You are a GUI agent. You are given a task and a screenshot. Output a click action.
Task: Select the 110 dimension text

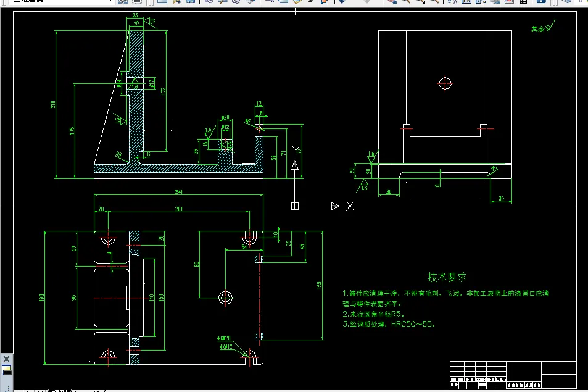(x=152, y=298)
